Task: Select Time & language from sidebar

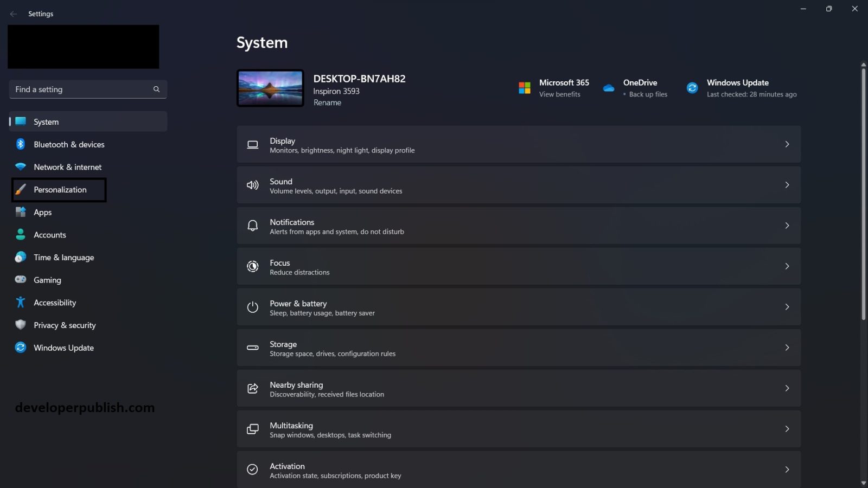Action: (x=20, y=257)
